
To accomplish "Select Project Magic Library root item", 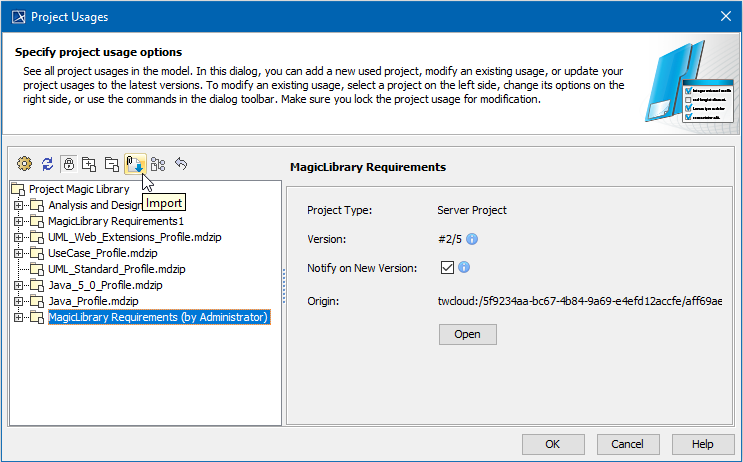I will click(78, 189).
